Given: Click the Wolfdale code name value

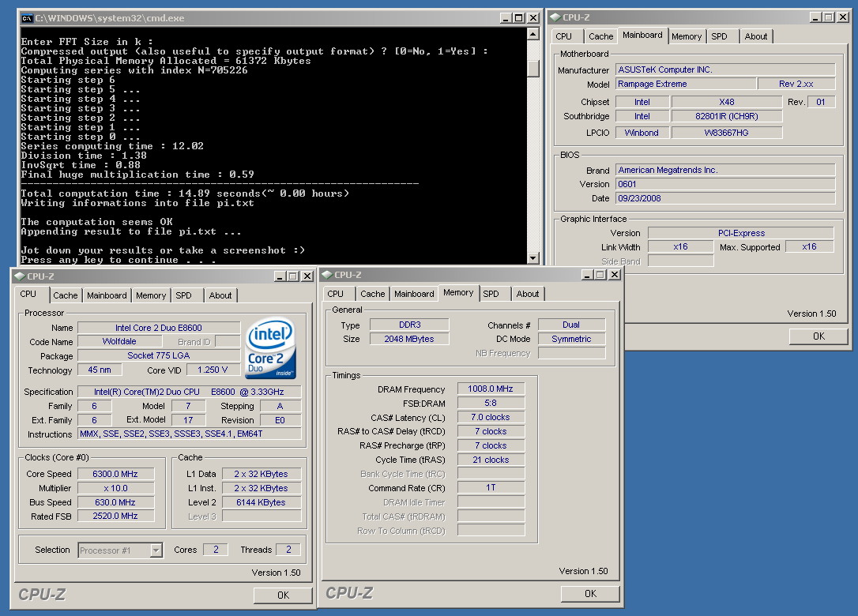Looking at the screenshot, I should (119, 341).
